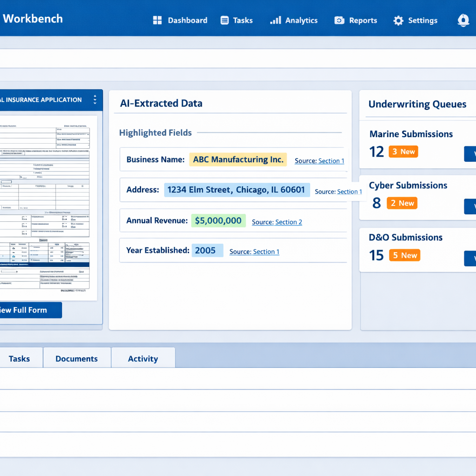Open Source Section 2 link for Annual Revenue
Viewport: 476px width, 476px height.
click(x=277, y=222)
